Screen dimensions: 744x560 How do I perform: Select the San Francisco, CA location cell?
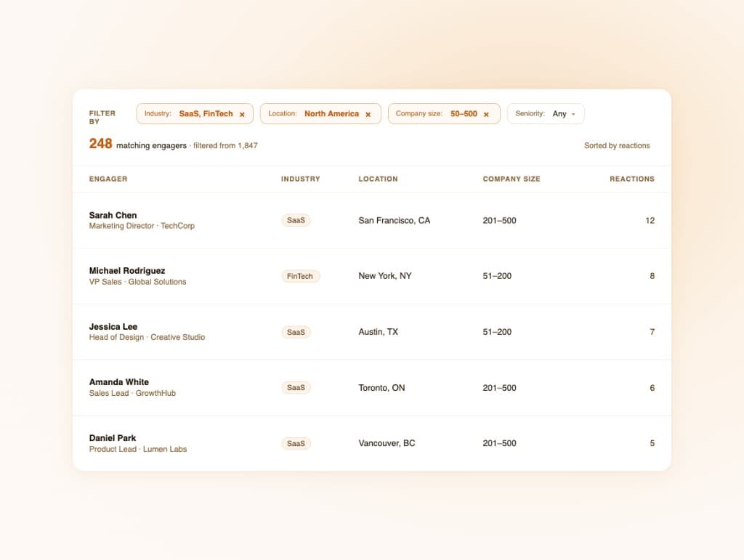395,221
